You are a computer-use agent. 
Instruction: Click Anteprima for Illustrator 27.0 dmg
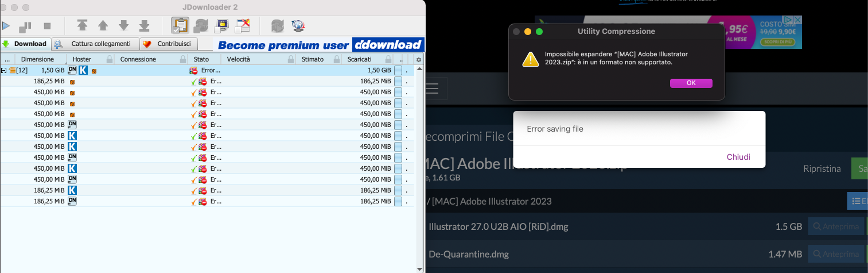835,226
